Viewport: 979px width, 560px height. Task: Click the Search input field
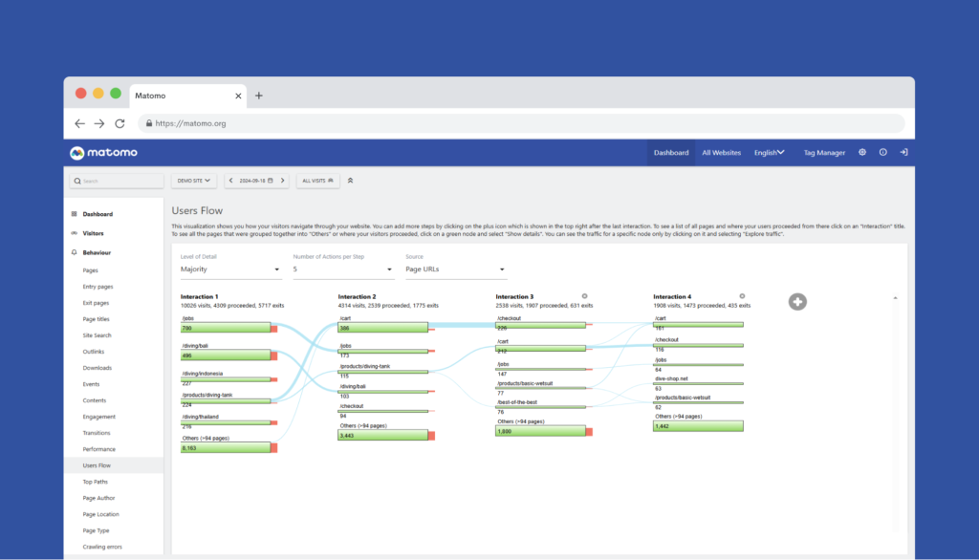point(116,180)
